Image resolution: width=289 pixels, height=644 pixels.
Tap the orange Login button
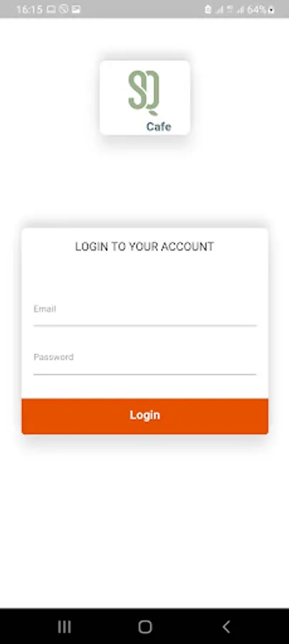coord(145,416)
